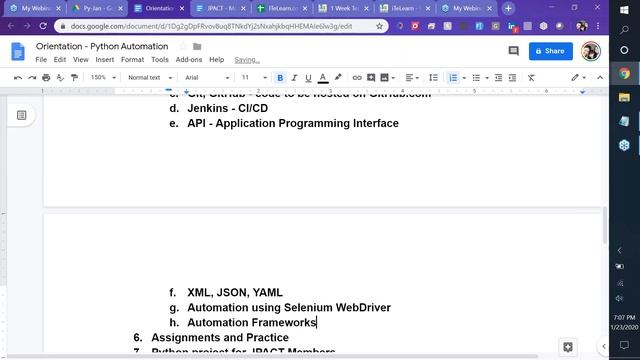640x360 pixels.
Task: Switch to the JPACT browser tab
Action: 220,8
